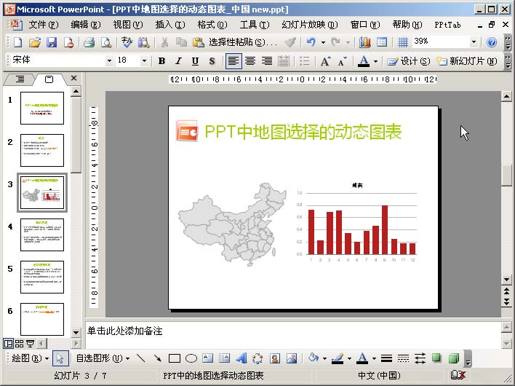Click the 新幻灯片(N) button

click(468, 61)
